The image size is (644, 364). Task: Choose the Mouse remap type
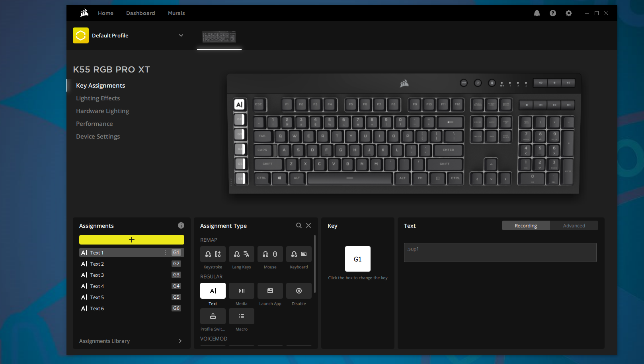270,254
